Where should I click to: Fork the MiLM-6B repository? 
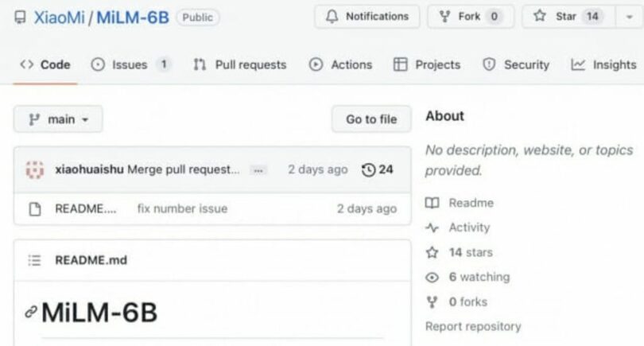(470, 16)
